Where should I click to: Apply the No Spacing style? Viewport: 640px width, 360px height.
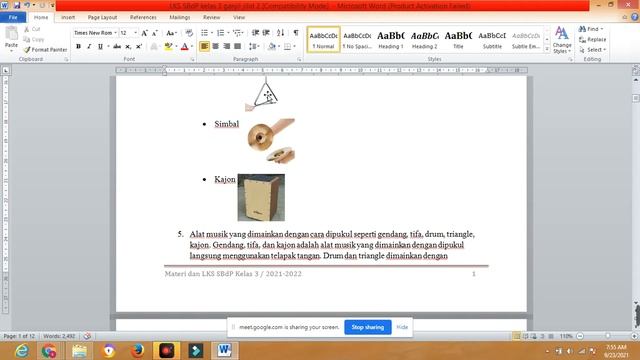click(x=357, y=40)
